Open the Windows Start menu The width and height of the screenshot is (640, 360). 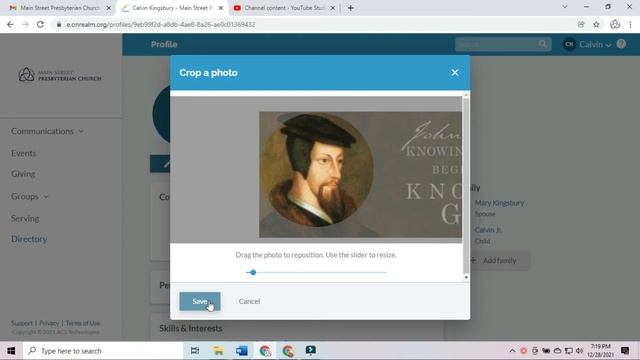[x=11, y=351]
